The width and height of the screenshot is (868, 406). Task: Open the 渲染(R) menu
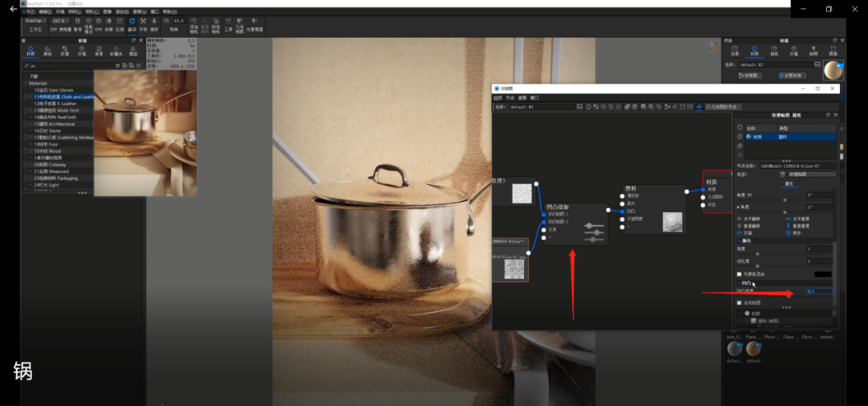coord(122,11)
